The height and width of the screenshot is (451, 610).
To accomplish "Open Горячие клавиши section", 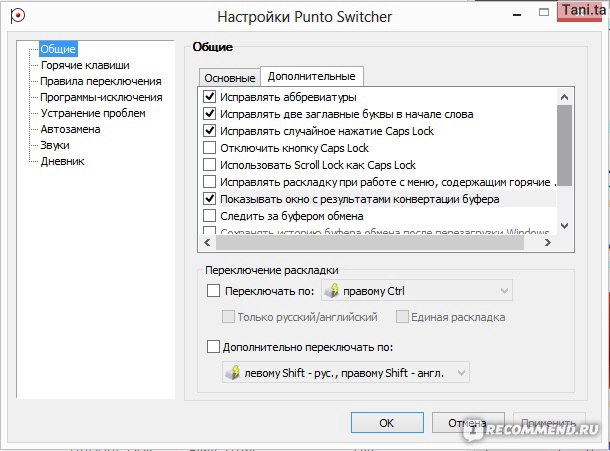I will 85,65.
